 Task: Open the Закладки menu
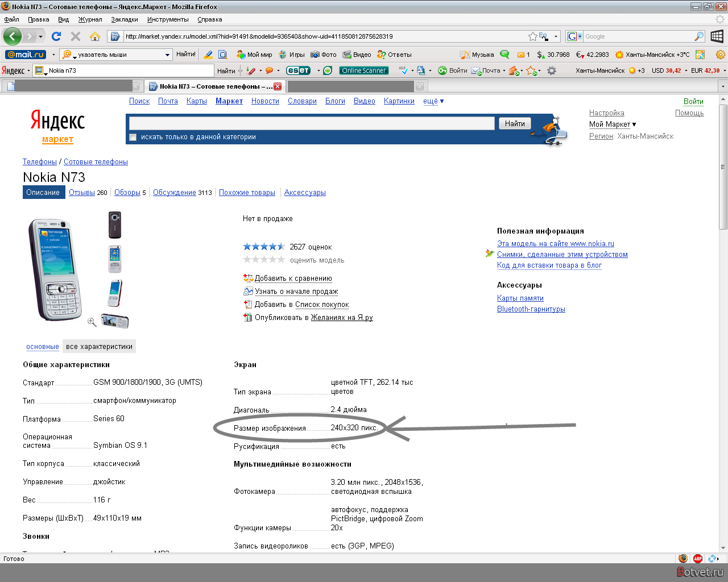click(125, 19)
